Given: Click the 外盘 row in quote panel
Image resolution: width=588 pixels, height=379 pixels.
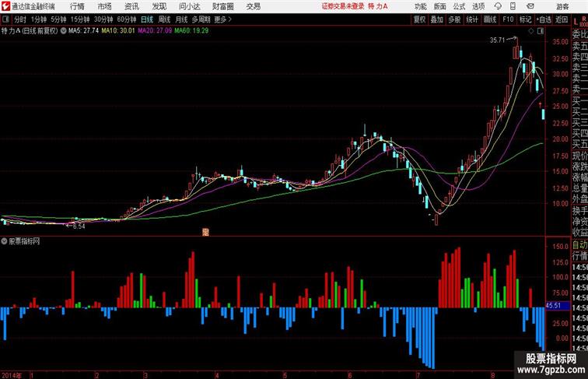Looking at the screenshot, I should [x=580, y=199].
